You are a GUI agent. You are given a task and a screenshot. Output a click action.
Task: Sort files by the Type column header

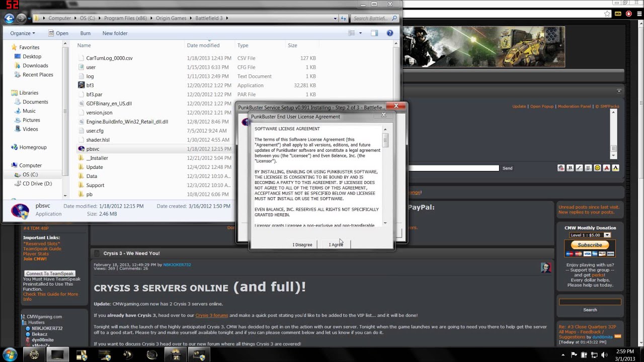pos(243,45)
